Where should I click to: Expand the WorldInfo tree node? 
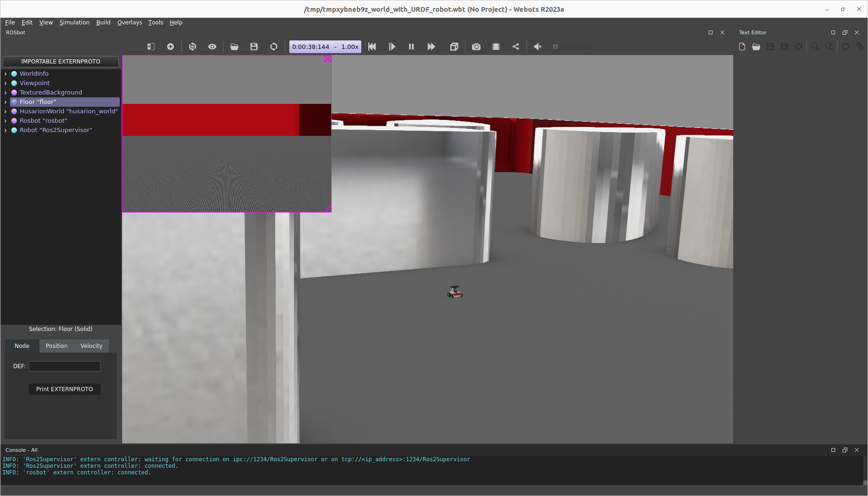6,74
